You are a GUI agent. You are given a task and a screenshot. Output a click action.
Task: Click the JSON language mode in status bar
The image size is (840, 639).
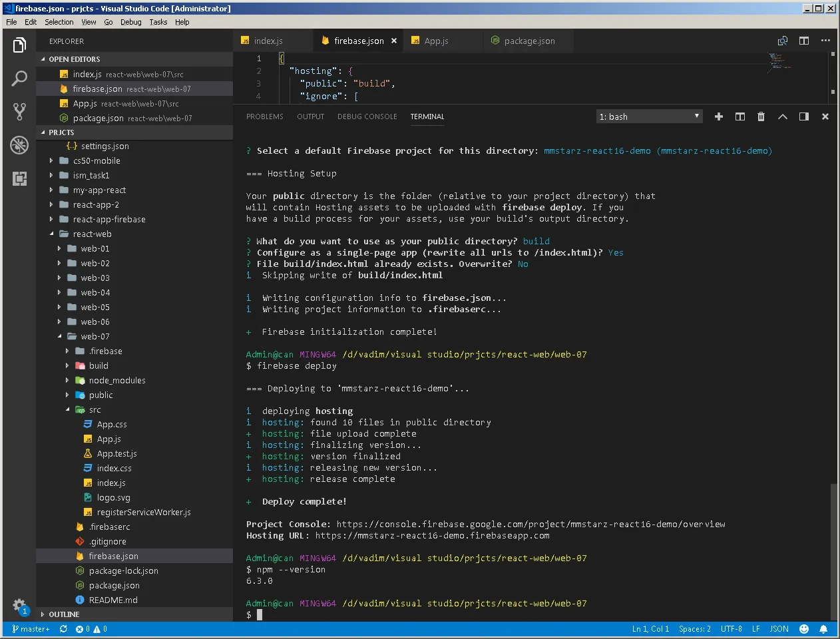click(779, 629)
